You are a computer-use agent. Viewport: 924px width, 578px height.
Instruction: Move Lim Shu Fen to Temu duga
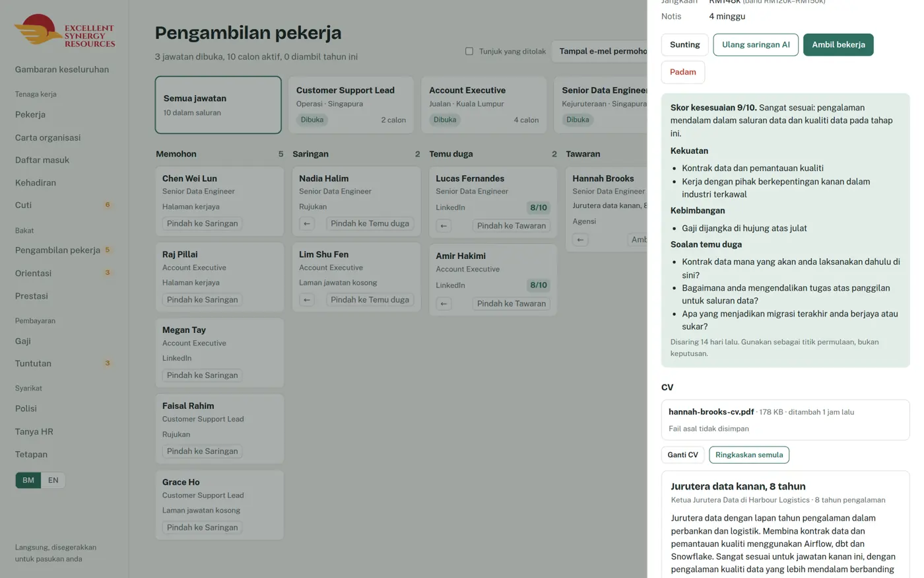[370, 300]
